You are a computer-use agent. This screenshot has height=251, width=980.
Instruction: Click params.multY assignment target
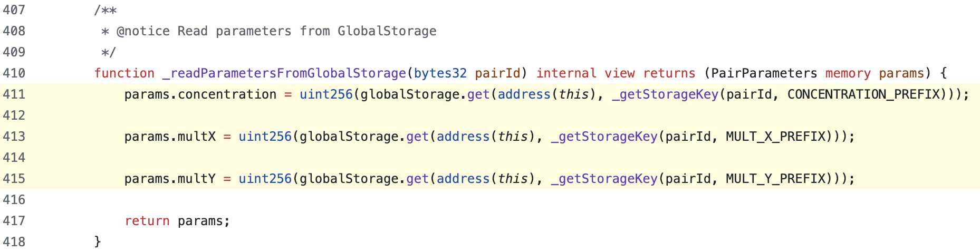pyautogui.click(x=170, y=179)
